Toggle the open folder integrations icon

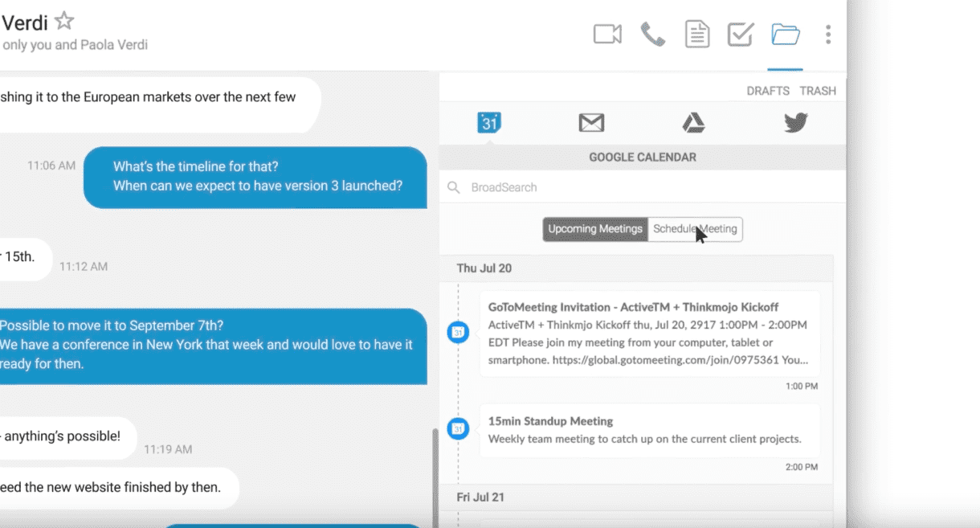[785, 34]
